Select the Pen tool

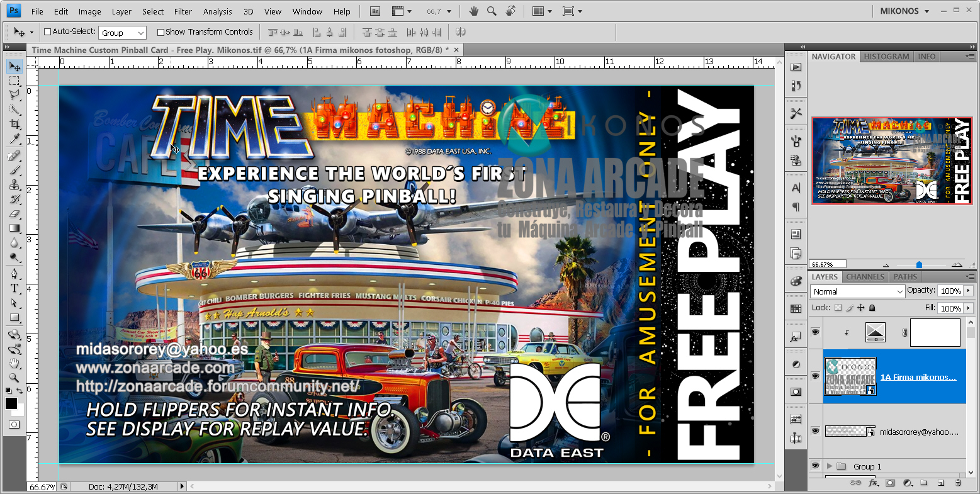(x=14, y=274)
